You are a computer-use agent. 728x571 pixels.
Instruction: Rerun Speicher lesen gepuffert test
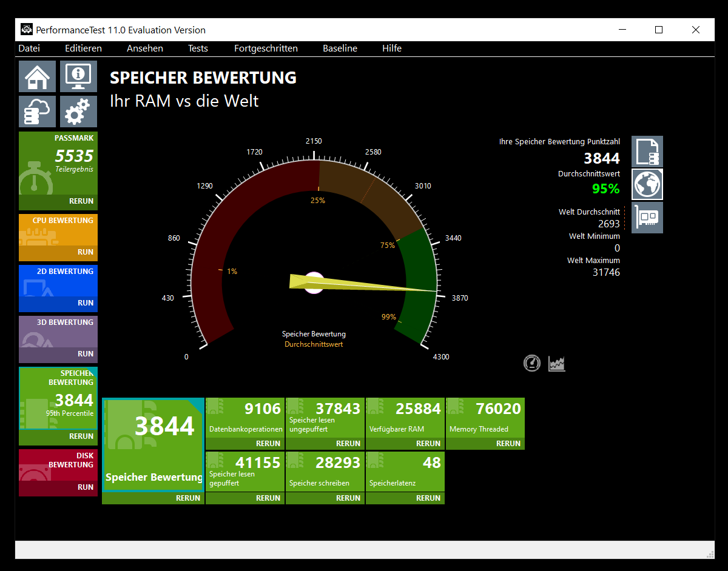[245, 498]
